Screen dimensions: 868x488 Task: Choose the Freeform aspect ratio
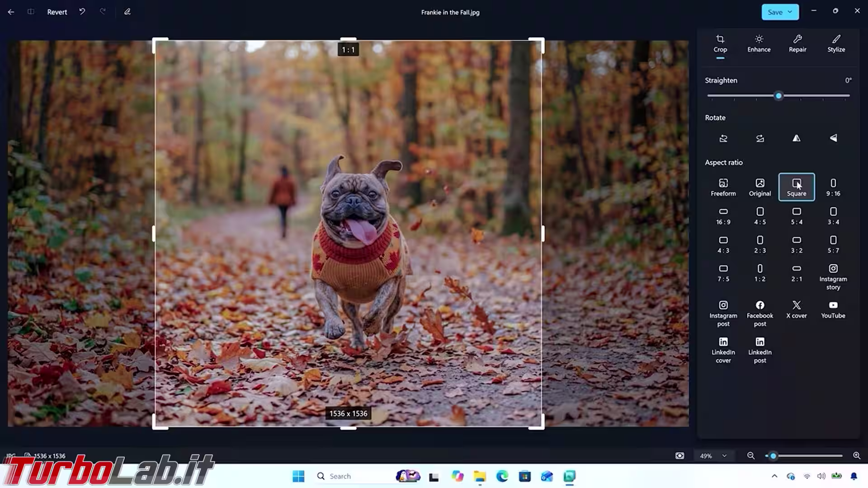click(x=723, y=187)
